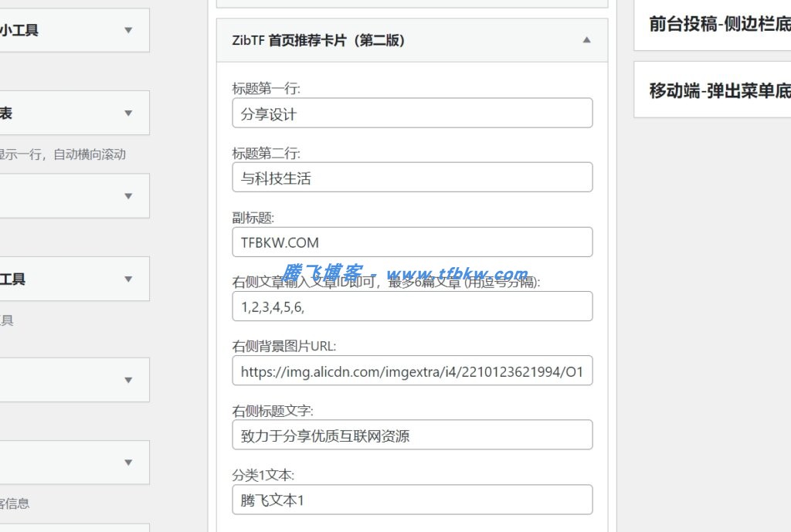This screenshot has height=532, width=791.
Task: Collapse the ZibTF 首页推荐卡片 widget panel
Action: click(x=586, y=40)
